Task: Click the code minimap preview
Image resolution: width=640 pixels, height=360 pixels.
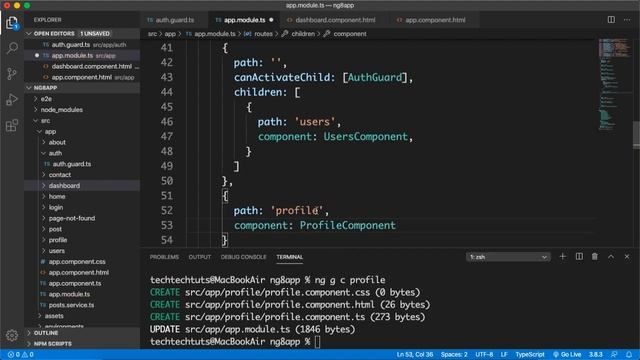Action: coord(614,84)
